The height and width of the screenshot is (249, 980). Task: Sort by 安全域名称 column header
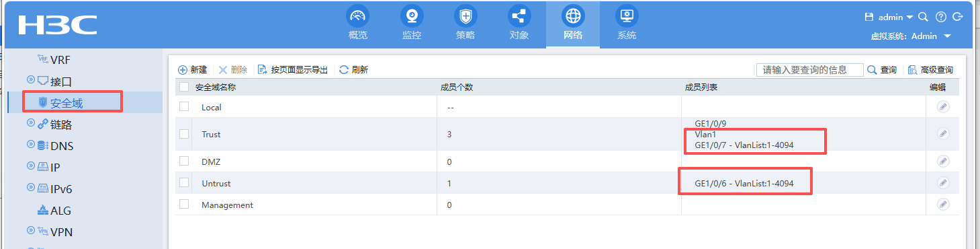coord(215,87)
